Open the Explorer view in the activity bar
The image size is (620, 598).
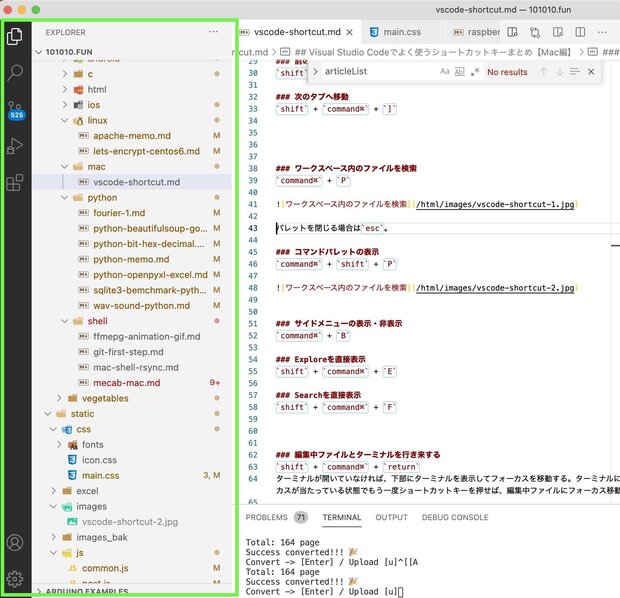point(15,36)
